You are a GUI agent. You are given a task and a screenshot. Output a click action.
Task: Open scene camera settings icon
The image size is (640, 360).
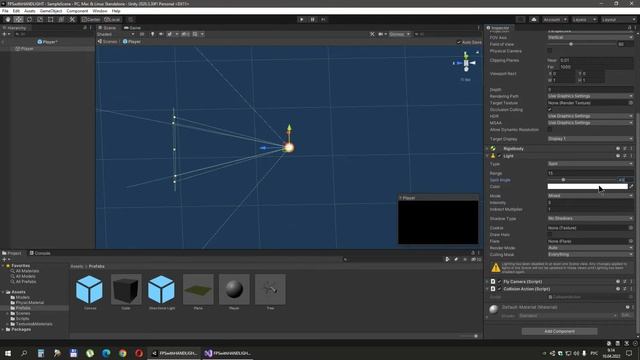tap(381, 34)
